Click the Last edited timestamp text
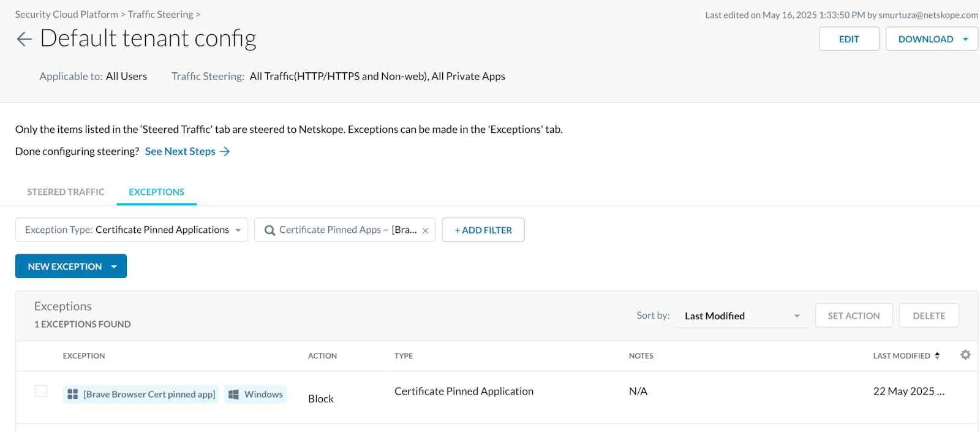 (x=842, y=15)
